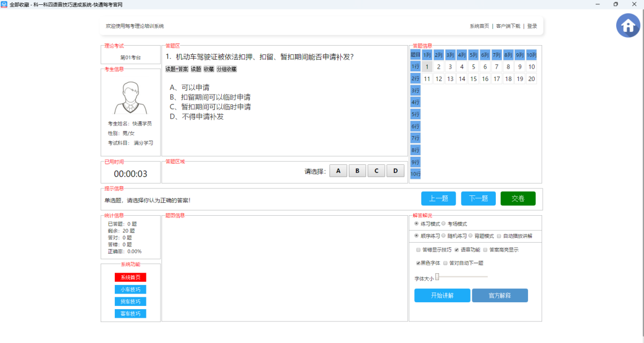Open 小车技巧 in system functions

[130, 290]
